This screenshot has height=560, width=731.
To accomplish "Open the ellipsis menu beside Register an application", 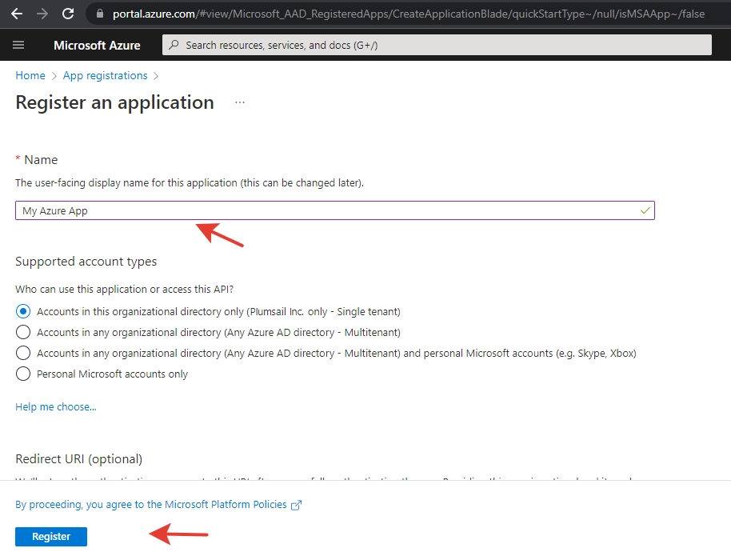I will pos(240,102).
